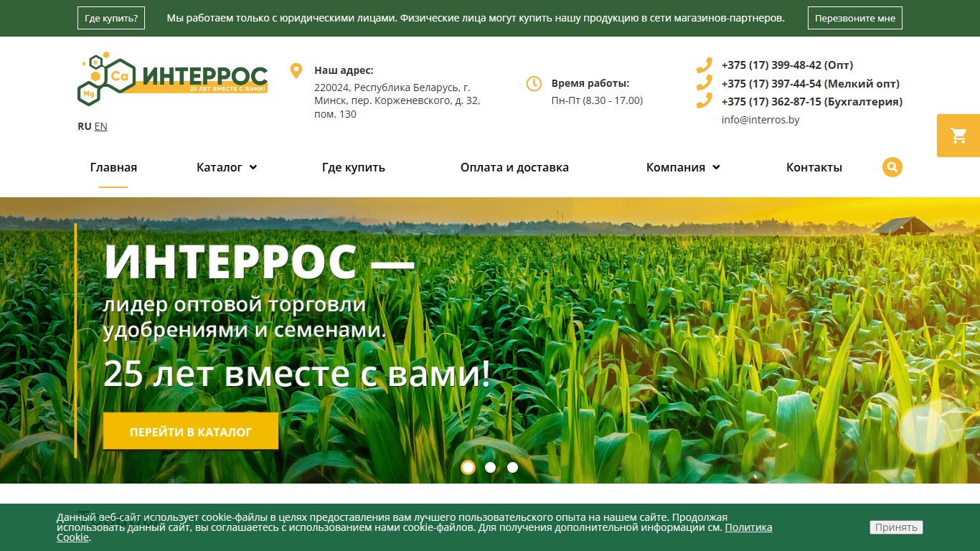980x551 pixels.
Task: Click the Время работы: heading
Action: pyautogui.click(x=590, y=83)
